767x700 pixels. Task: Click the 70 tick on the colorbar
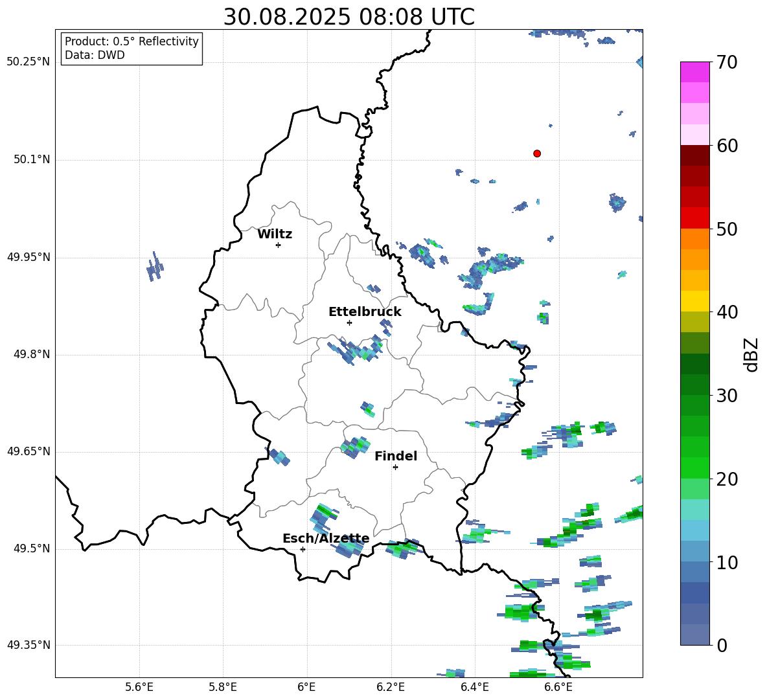click(x=727, y=62)
